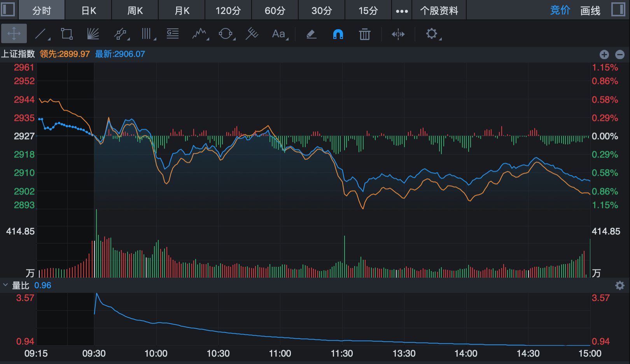
Task: Open the 30分 chart tab
Action: [x=322, y=10]
